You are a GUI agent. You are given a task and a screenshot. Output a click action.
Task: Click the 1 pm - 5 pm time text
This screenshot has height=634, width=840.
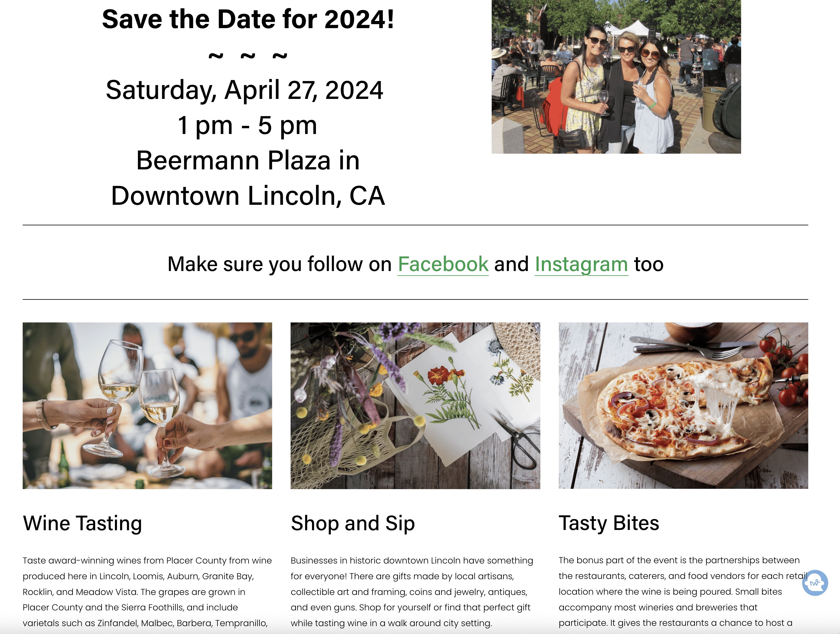pos(247,125)
